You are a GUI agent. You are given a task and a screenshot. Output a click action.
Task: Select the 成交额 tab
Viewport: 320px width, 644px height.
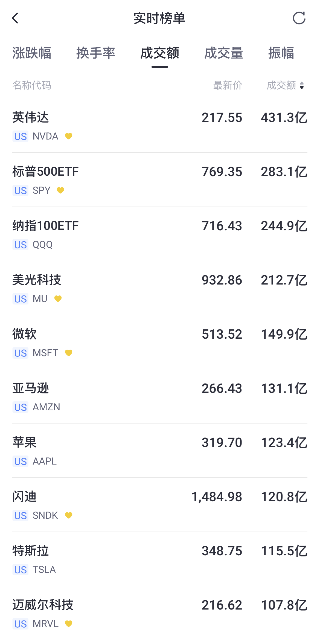[160, 53]
